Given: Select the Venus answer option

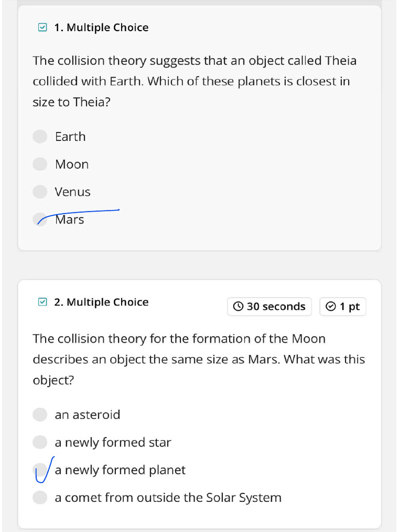Looking at the screenshot, I should (40, 192).
